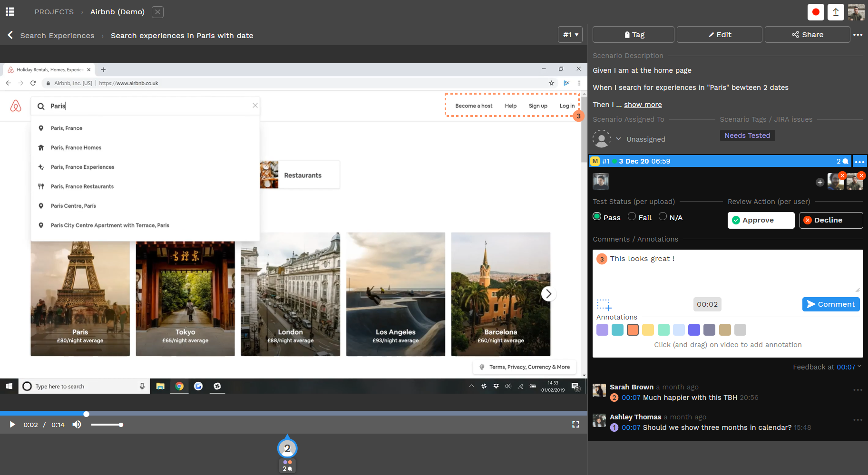Pick the teal annotation color swatch
Screen dimensions: 868x475
pyautogui.click(x=617, y=329)
